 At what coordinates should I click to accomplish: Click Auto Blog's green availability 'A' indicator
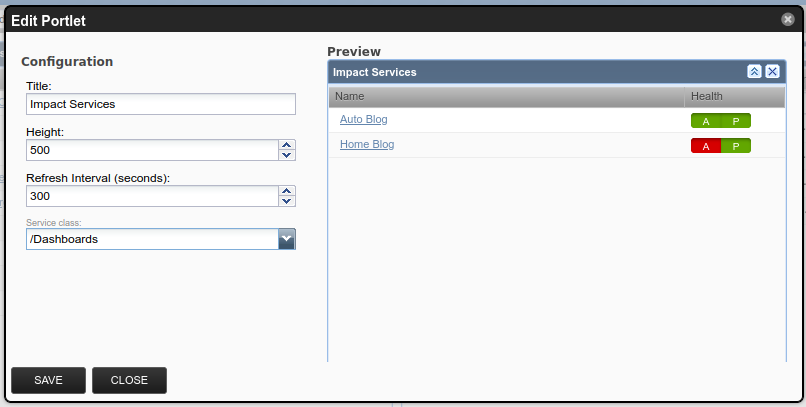706,121
